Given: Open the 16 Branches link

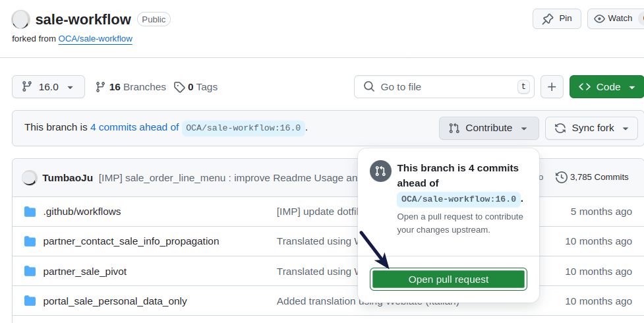Looking at the screenshot, I should click(x=131, y=87).
